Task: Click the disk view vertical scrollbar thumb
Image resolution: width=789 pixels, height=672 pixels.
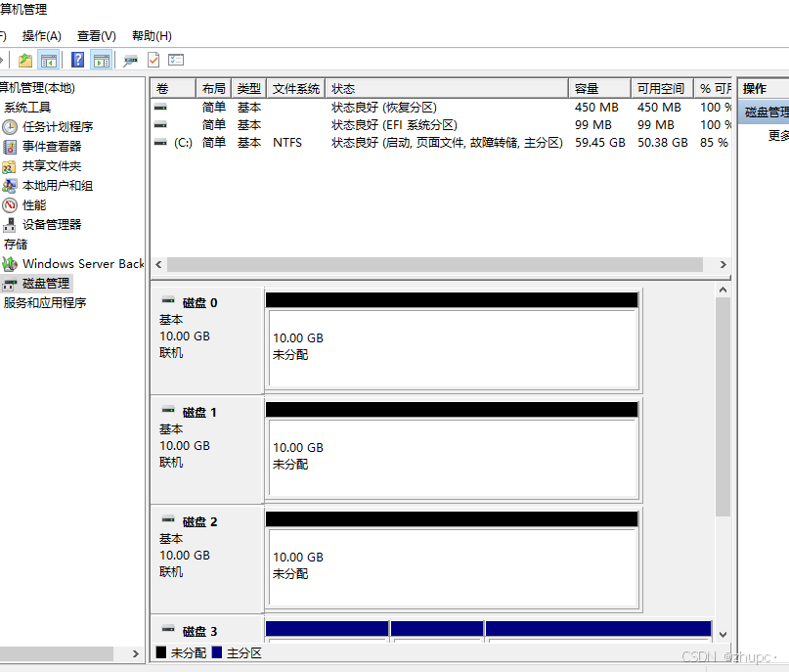Action: (x=723, y=407)
